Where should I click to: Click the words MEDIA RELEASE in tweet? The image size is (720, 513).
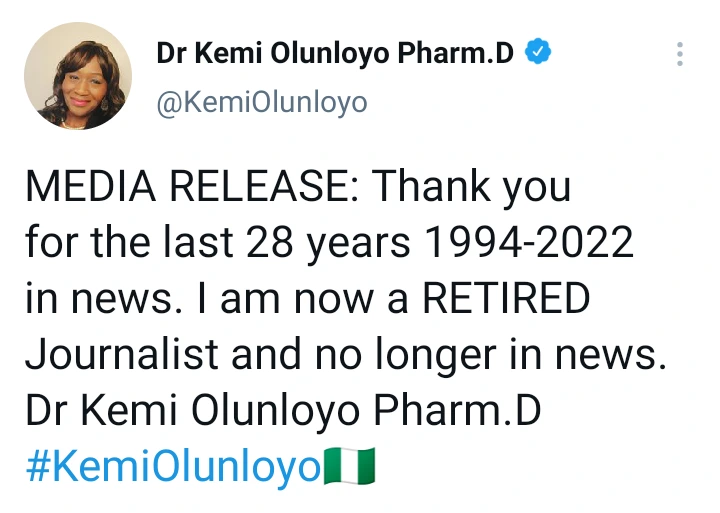click(x=185, y=187)
